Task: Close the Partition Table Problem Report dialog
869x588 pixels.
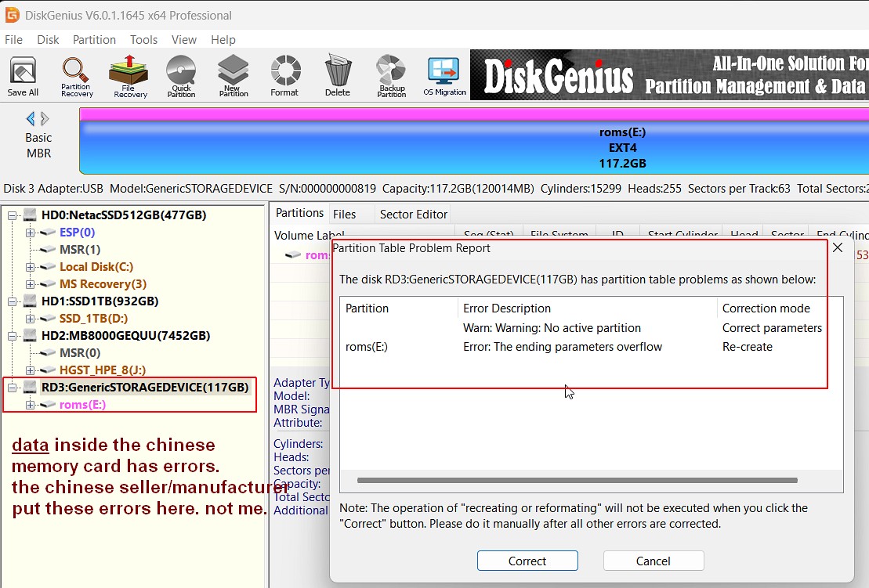Action: pyautogui.click(x=838, y=247)
